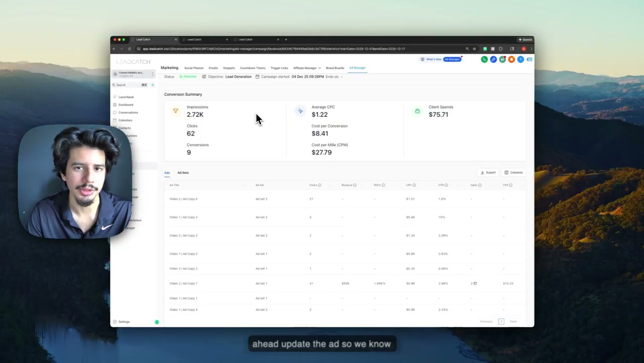This screenshot has height=363, width=644.
Task: Click the info icon next to CPS column
Action: pyautogui.click(x=511, y=185)
